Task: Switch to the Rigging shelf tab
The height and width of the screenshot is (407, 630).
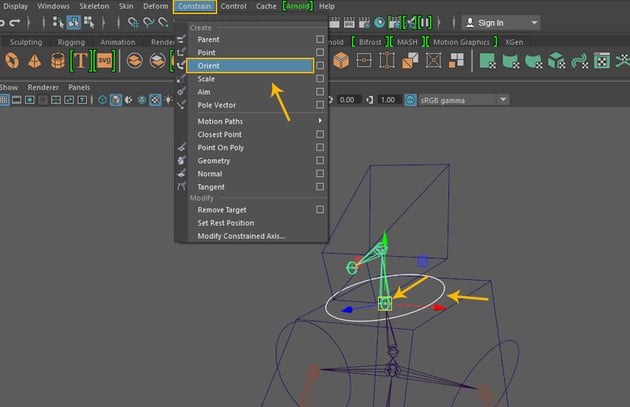Action: [72, 42]
